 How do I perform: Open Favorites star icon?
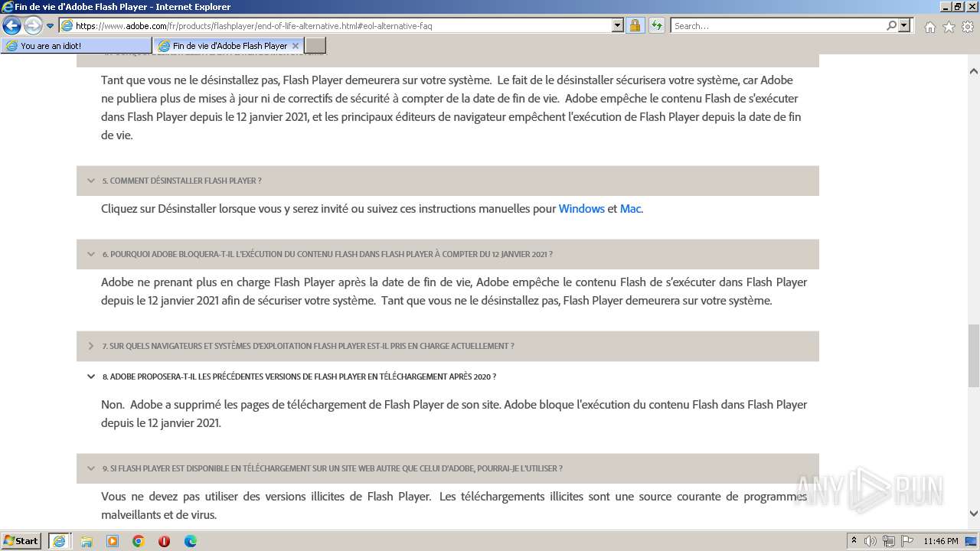click(x=949, y=27)
